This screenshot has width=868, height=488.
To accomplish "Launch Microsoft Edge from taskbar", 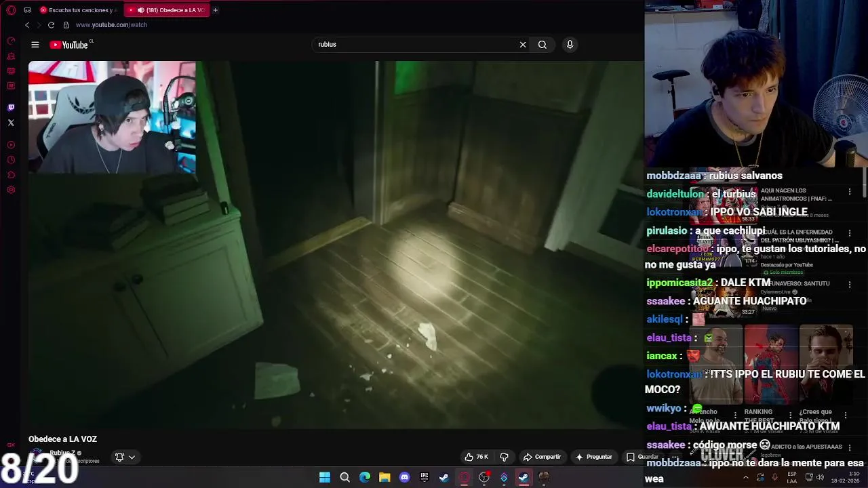I will (365, 477).
